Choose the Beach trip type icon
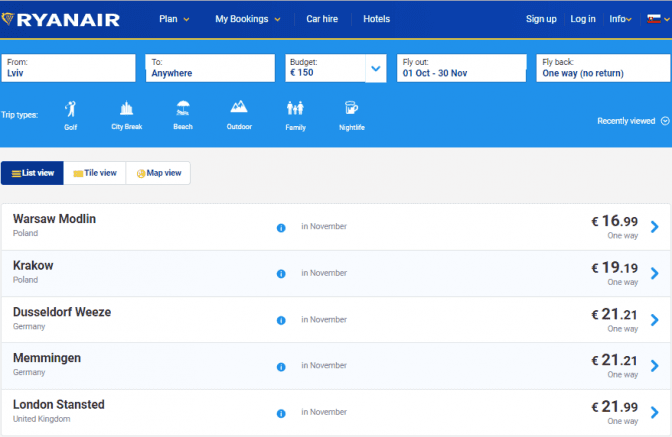Screen dimensions: 672x437 183,108
